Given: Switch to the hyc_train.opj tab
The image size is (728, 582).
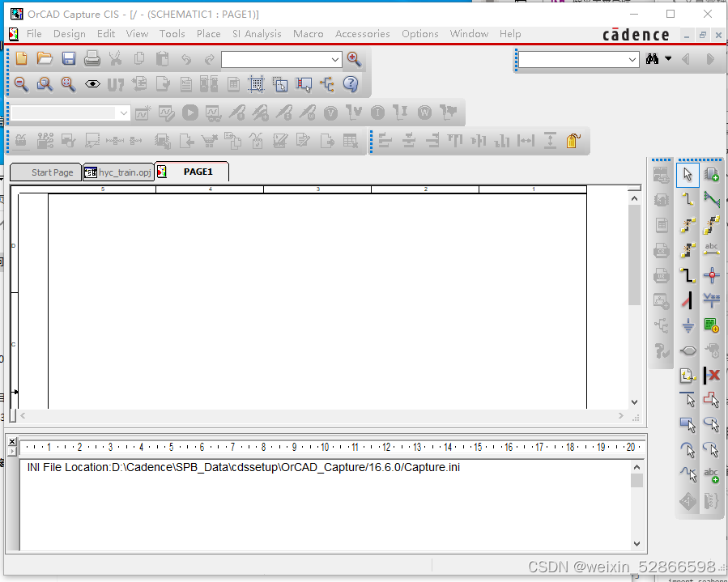Looking at the screenshot, I should tap(118, 172).
